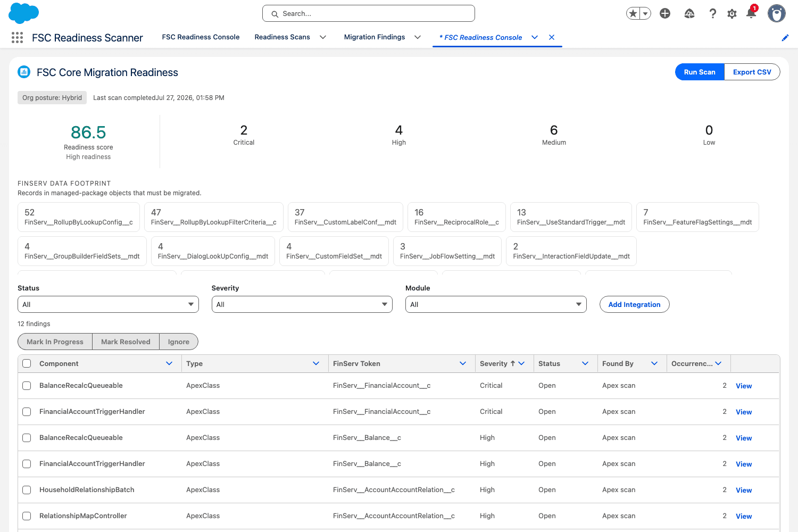Image resolution: width=798 pixels, height=532 pixels.
Task: Expand the Migration Findings tab menu chevron
Action: pos(418,37)
